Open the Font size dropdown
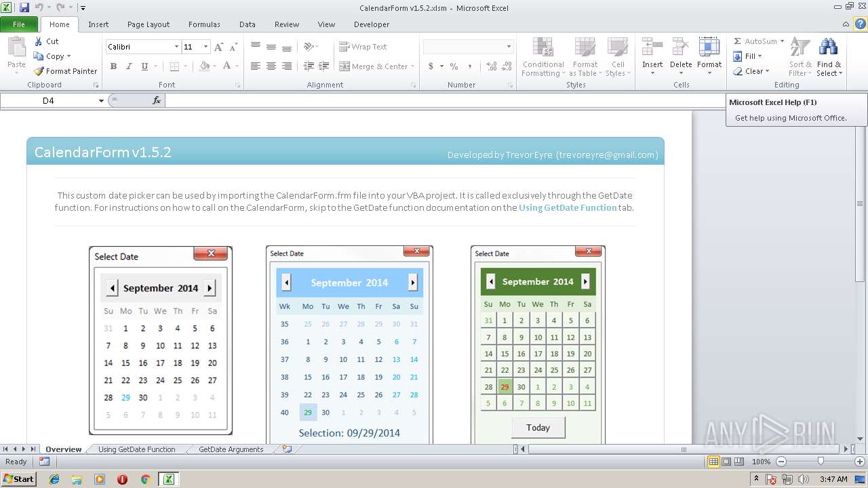The width and height of the screenshot is (868, 488). [206, 47]
